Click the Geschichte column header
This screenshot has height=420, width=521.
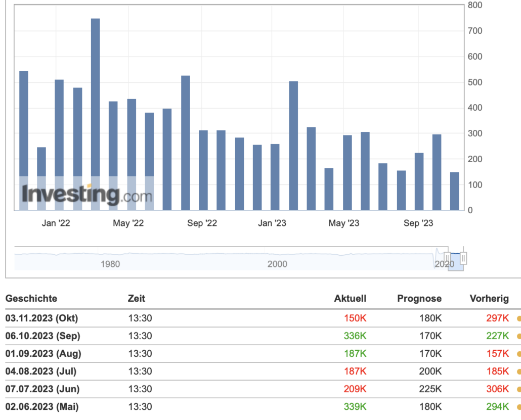pos(31,298)
